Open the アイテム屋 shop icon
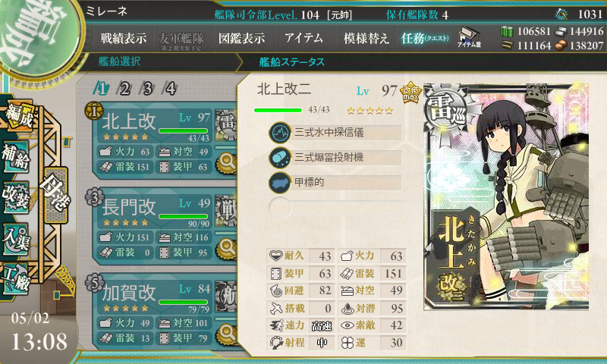Image resolution: width=607 pixels, height=364 pixels. [469, 37]
